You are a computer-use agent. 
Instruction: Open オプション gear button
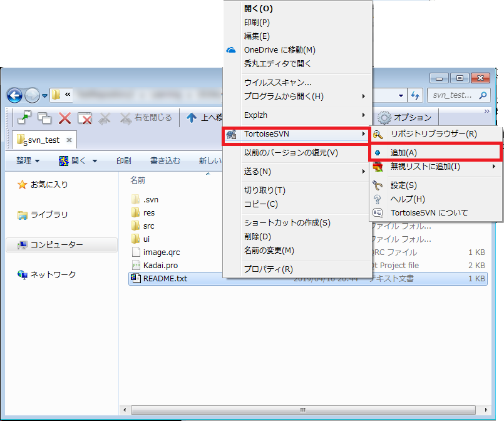point(404,117)
